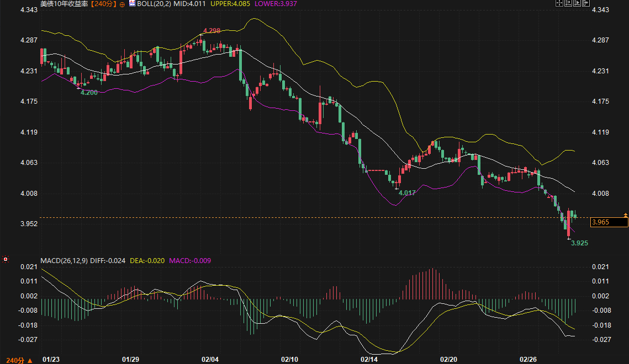
Task: Click the play-forward chart icon at top right
Action: (577, 3)
